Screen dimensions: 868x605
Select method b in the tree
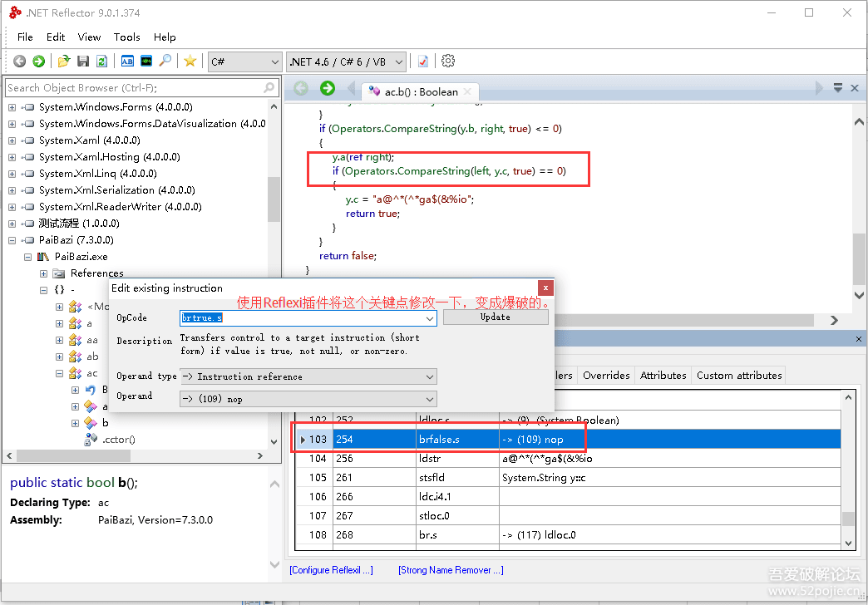click(106, 423)
